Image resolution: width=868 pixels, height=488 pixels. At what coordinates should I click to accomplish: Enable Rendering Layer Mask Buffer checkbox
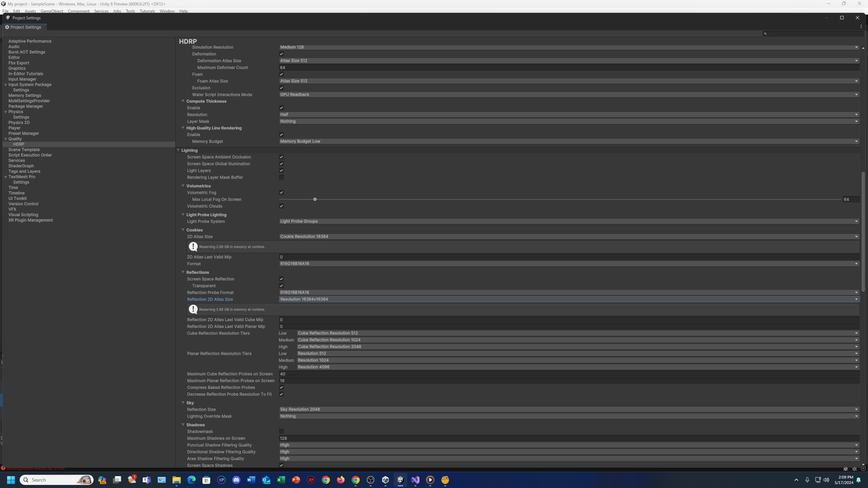coord(281,178)
